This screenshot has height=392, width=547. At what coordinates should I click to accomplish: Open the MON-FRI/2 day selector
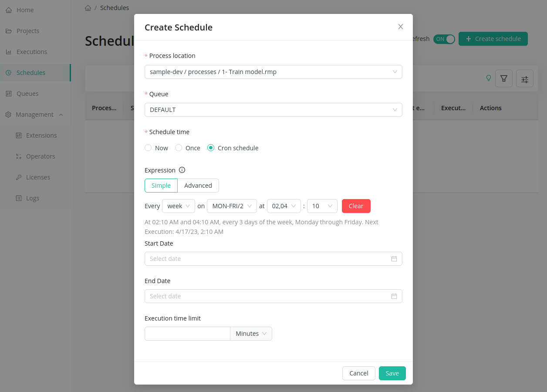coord(232,206)
